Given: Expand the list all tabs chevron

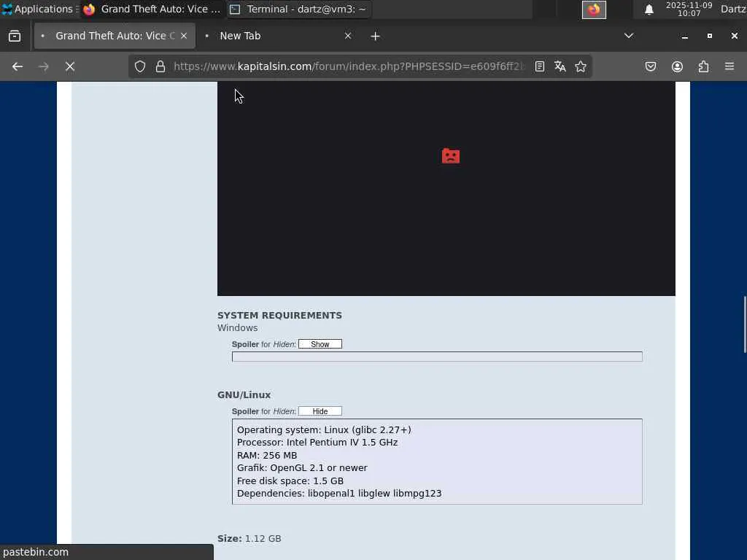Looking at the screenshot, I should click(628, 36).
